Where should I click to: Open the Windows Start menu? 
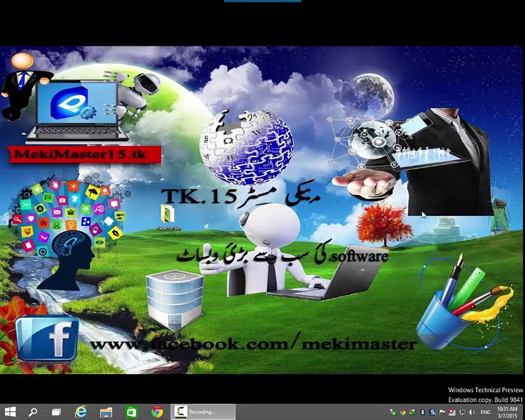(x=10, y=412)
